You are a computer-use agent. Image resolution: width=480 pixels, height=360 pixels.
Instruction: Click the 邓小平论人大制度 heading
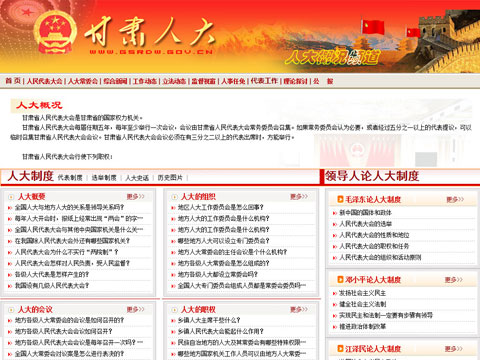tap(373, 280)
